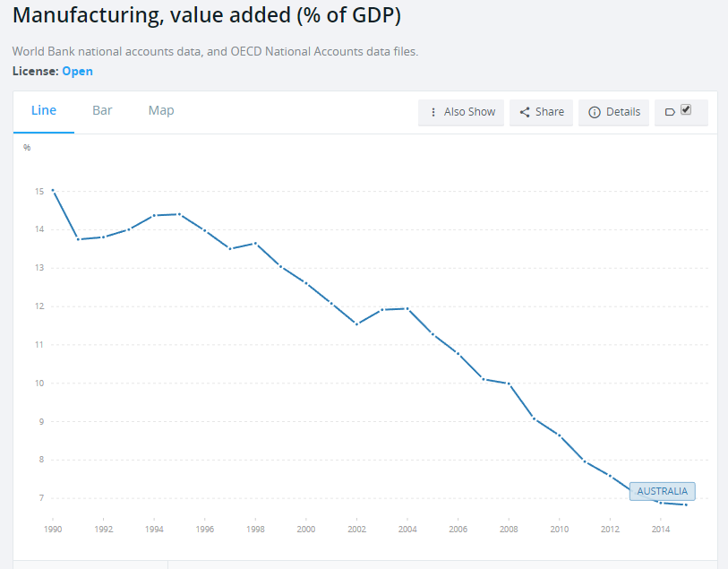728x569 pixels.
Task: Open the Share options
Action: tap(541, 112)
